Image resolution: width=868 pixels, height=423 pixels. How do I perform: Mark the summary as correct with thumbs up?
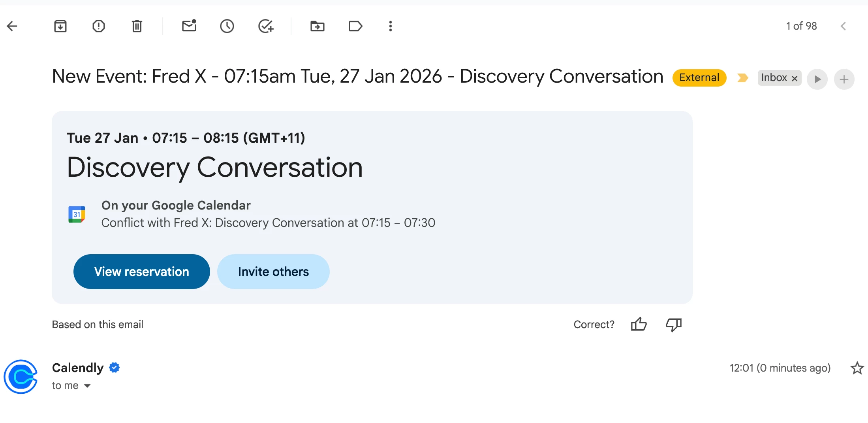[x=639, y=325]
